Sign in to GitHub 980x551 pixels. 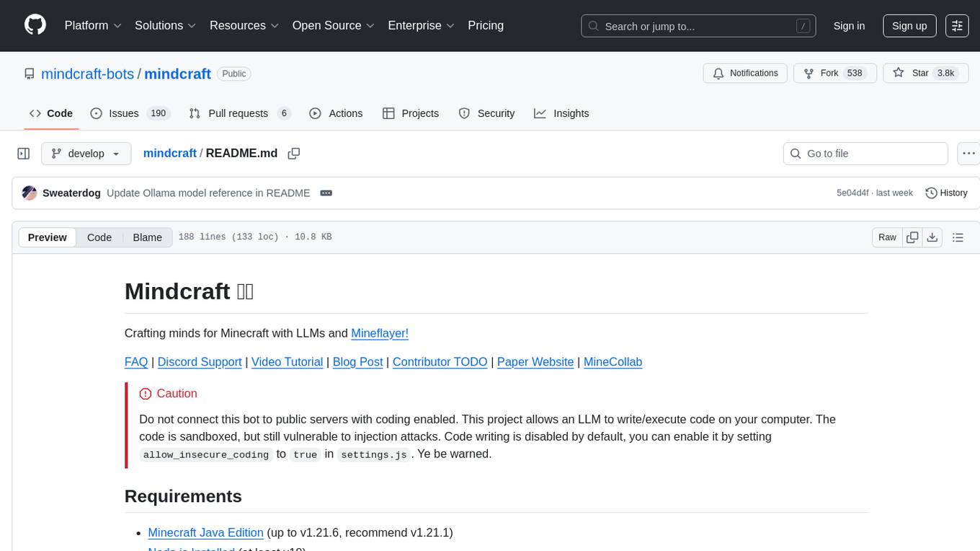point(849,26)
